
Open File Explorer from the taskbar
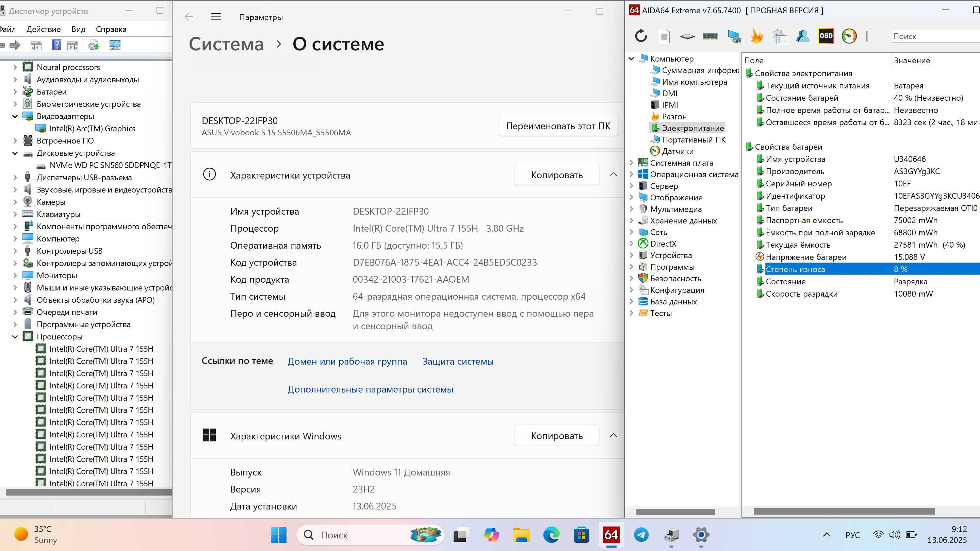521,535
